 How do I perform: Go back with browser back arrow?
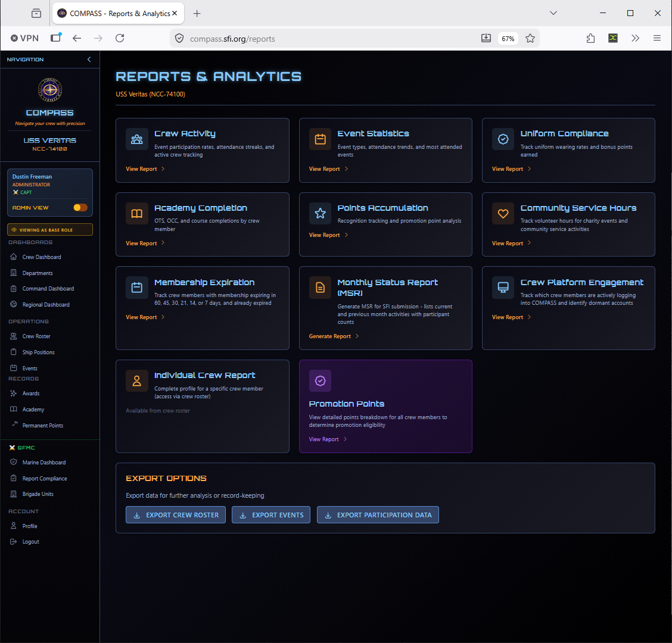pos(77,39)
